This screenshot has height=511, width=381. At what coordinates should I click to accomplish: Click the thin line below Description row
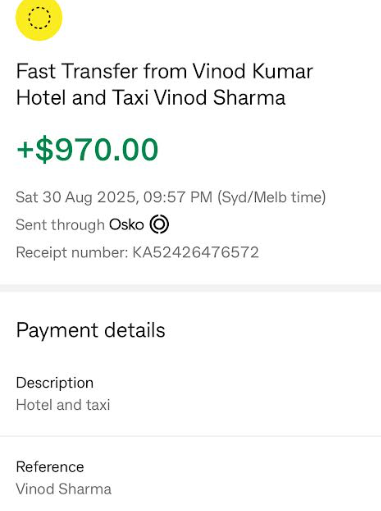190,436
